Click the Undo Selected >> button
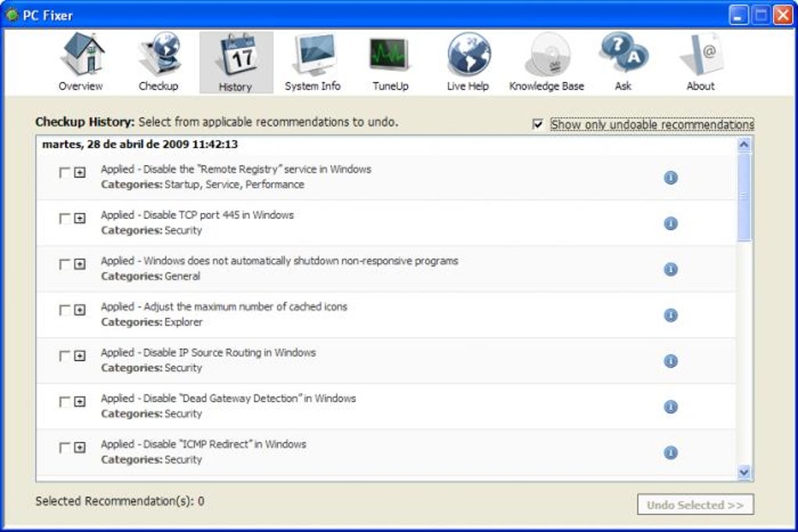This screenshot has height=532, width=798. 696,505
